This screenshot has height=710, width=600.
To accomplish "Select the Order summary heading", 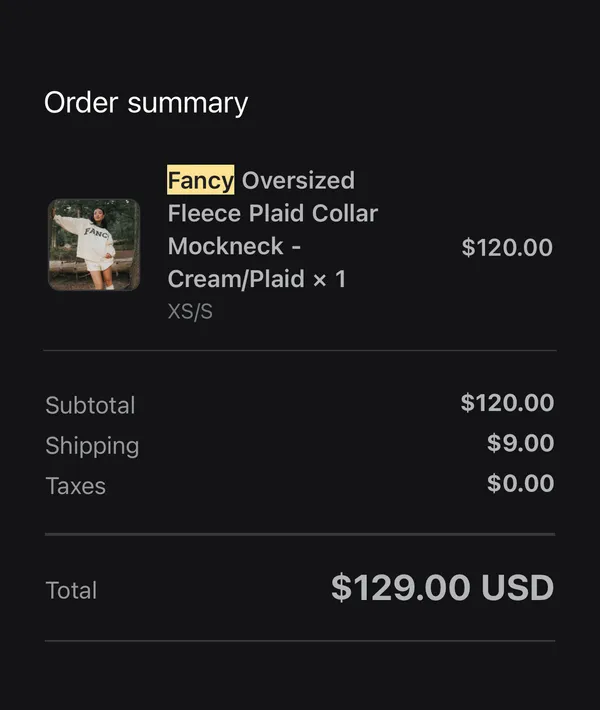I will [x=146, y=103].
